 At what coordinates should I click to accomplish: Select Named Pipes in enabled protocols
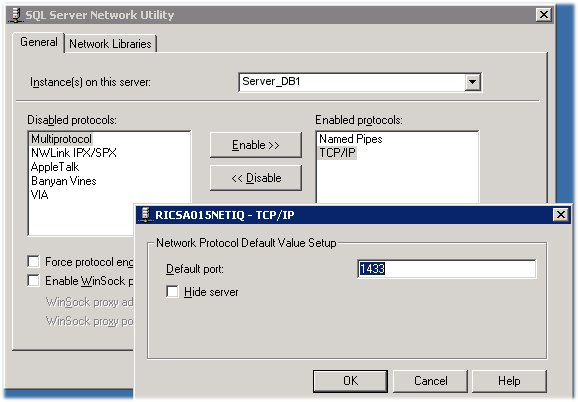click(351, 139)
